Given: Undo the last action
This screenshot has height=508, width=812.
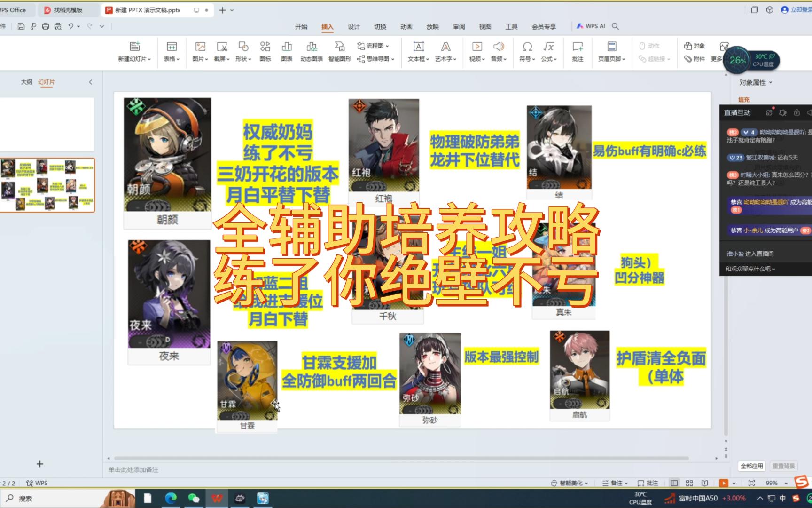Looking at the screenshot, I should (70, 26).
